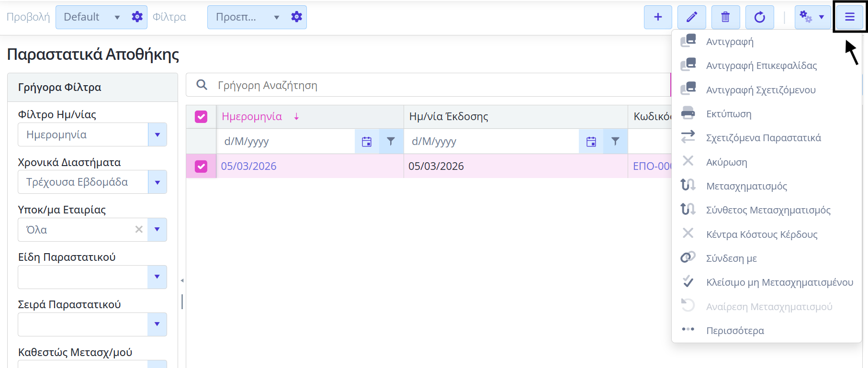
Task: Expand the Είδη Παραστατικού dropdown
Action: click(x=157, y=277)
